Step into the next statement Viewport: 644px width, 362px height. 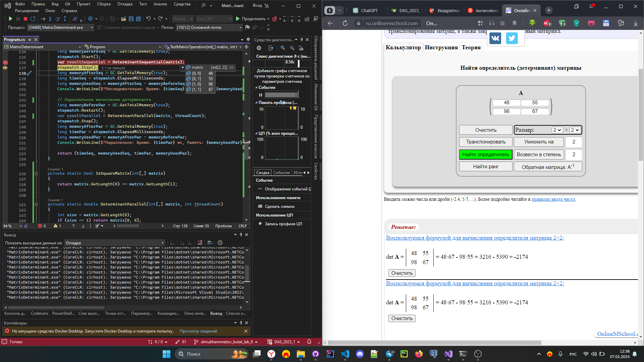(x=50, y=19)
